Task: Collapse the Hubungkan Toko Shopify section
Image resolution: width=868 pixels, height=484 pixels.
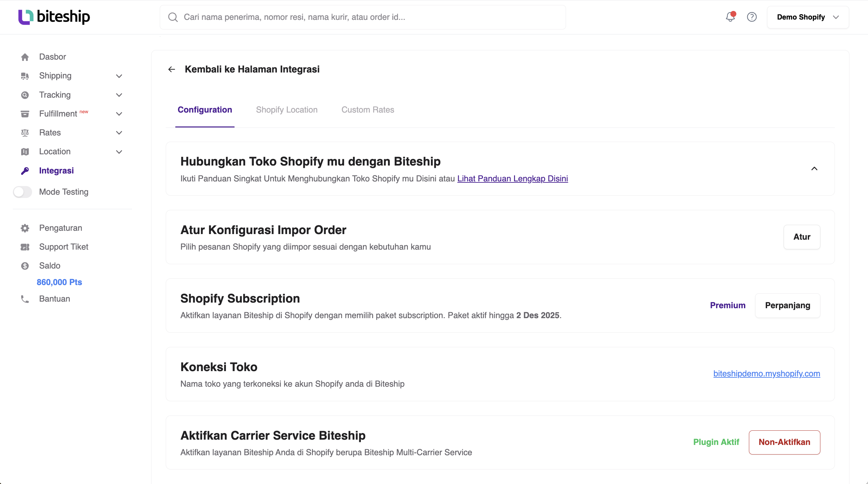Action: (814, 169)
